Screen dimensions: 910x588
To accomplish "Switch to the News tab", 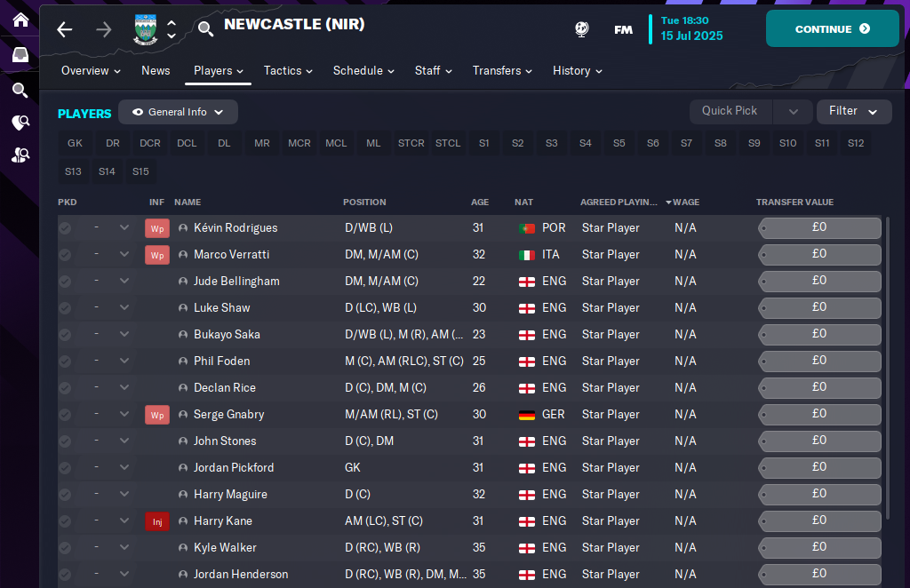I will point(156,71).
